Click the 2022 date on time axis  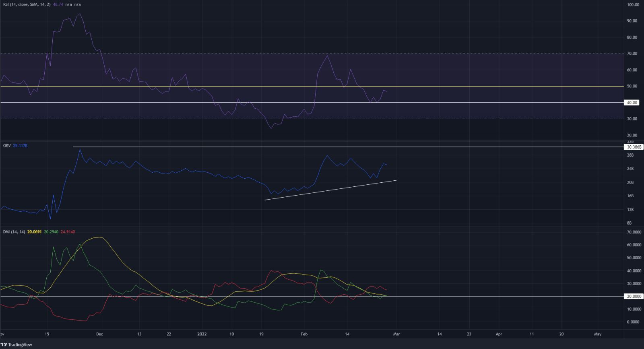pos(202,334)
